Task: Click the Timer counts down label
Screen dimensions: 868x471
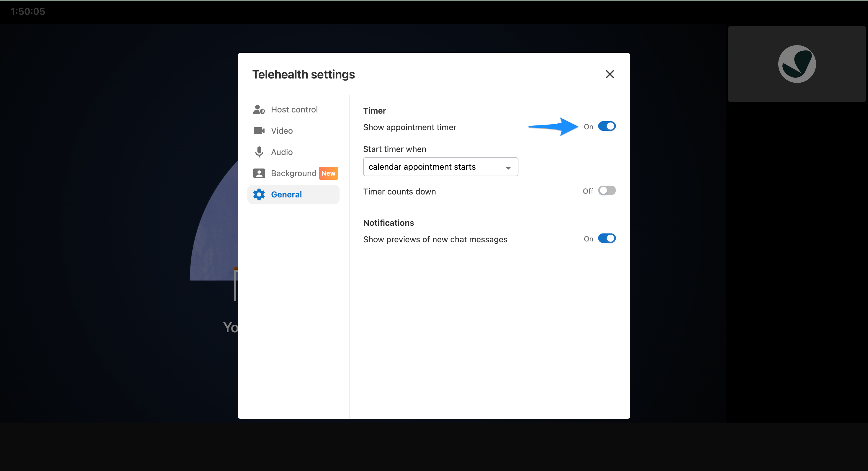Action: [x=399, y=192]
